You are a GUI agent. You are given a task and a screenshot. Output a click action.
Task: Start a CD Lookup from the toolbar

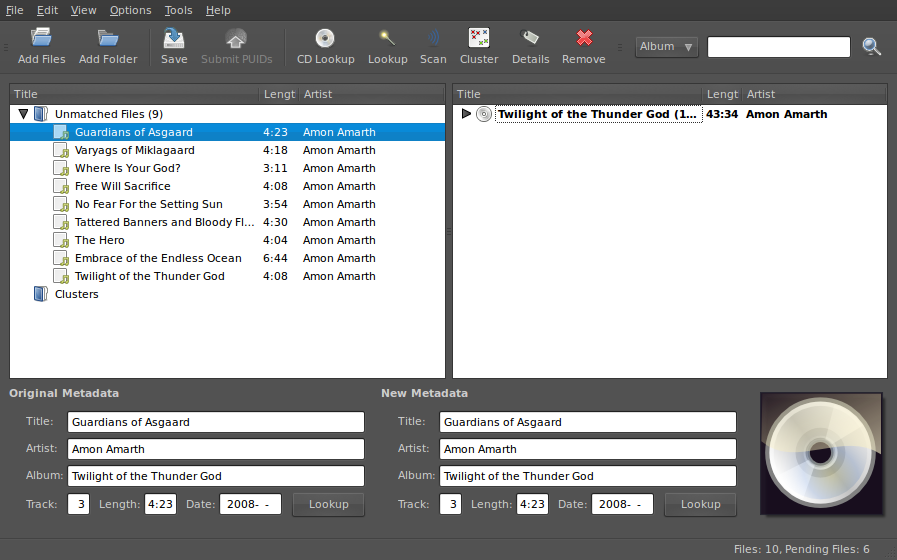[325, 38]
